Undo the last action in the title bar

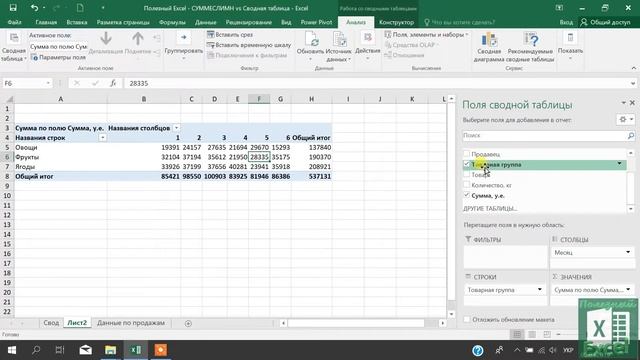[34, 8]
